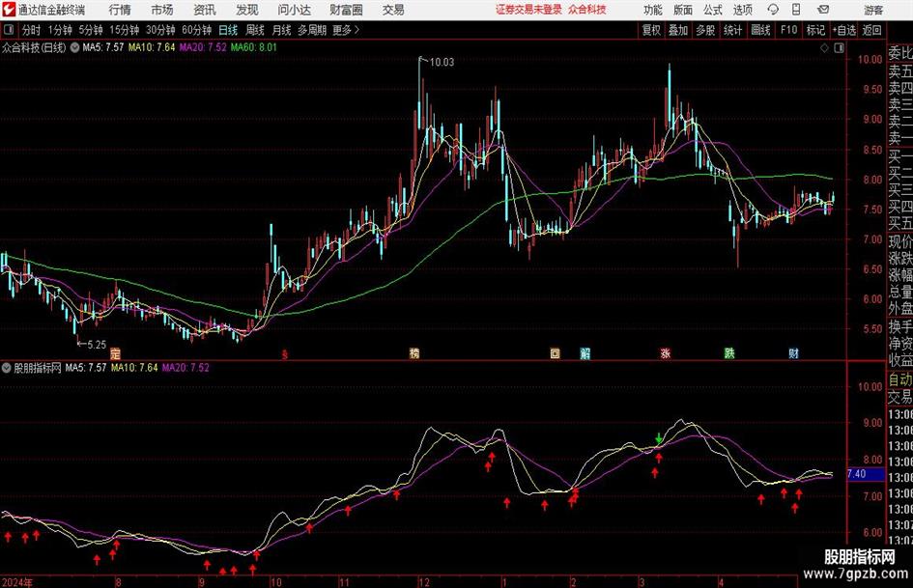Click the 返回 button
The height and width of the screenshot is (588, 913).
[x=871, y=30]
